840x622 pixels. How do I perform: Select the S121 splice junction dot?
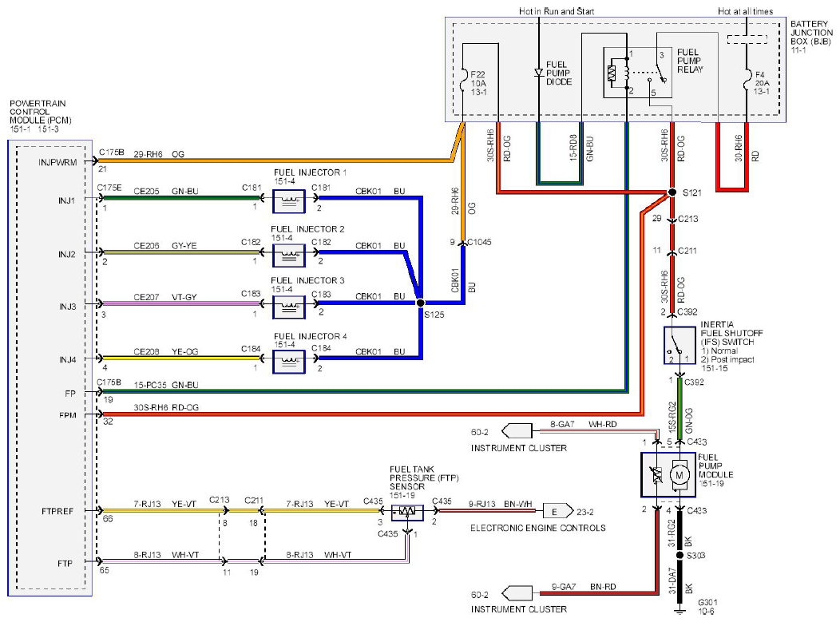tap(672, 192)
